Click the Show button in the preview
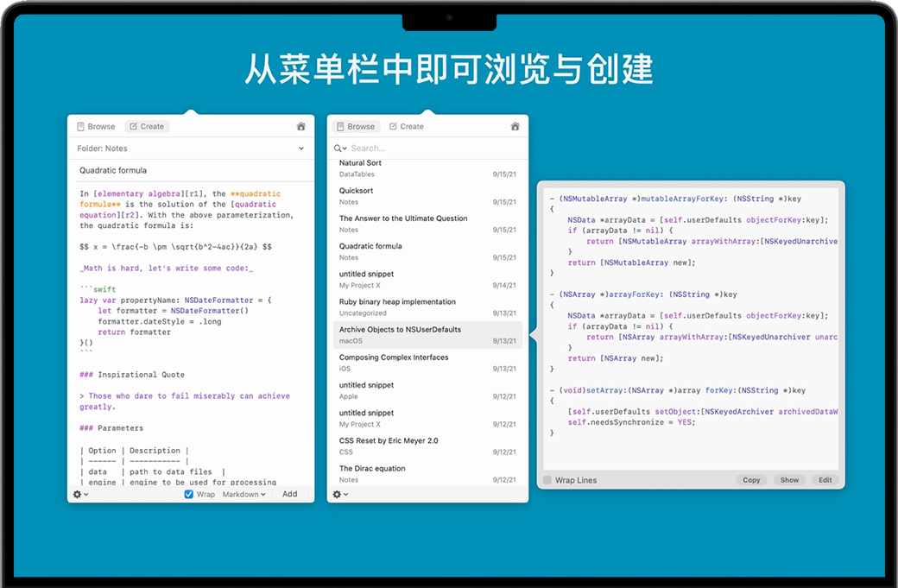The height and width of the screenshot is (588, 898). pyautogui.click(x=789, y=480)
